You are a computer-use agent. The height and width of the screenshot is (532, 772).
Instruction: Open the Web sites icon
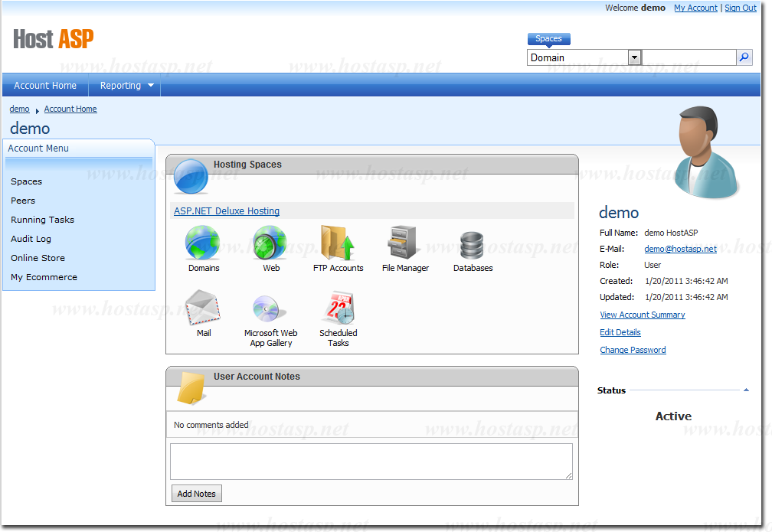pyautogui.click(x=270, y=244)
